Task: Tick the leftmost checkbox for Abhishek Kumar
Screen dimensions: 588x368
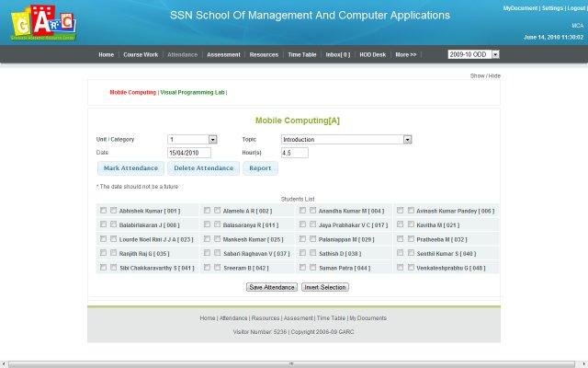Action: tap(102, 211)
